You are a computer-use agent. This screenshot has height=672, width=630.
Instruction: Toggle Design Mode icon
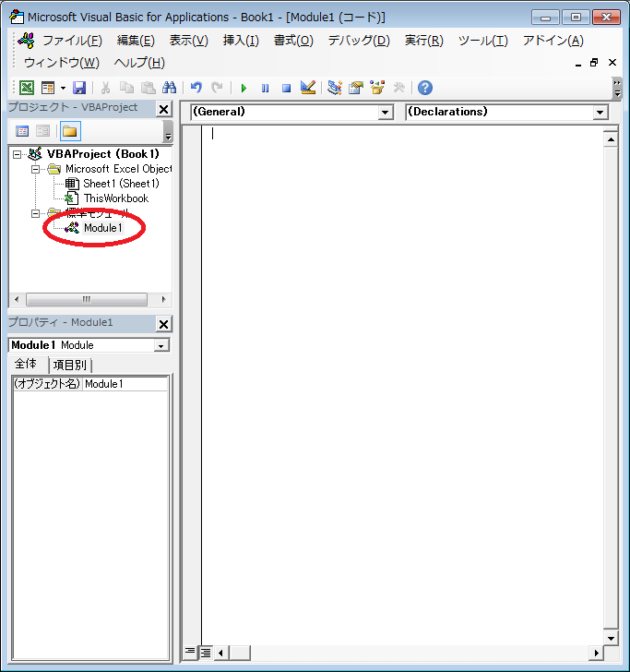tap(308, 88)
